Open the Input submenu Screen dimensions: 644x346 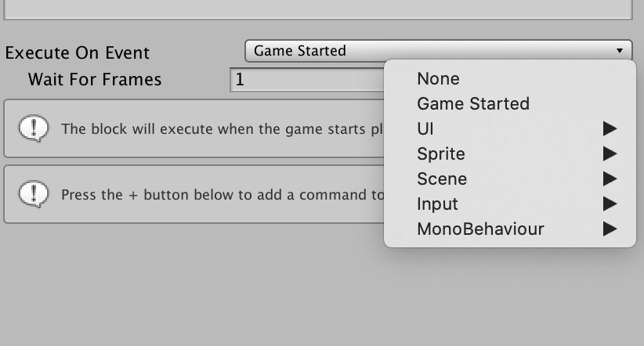tap(509, 204)
